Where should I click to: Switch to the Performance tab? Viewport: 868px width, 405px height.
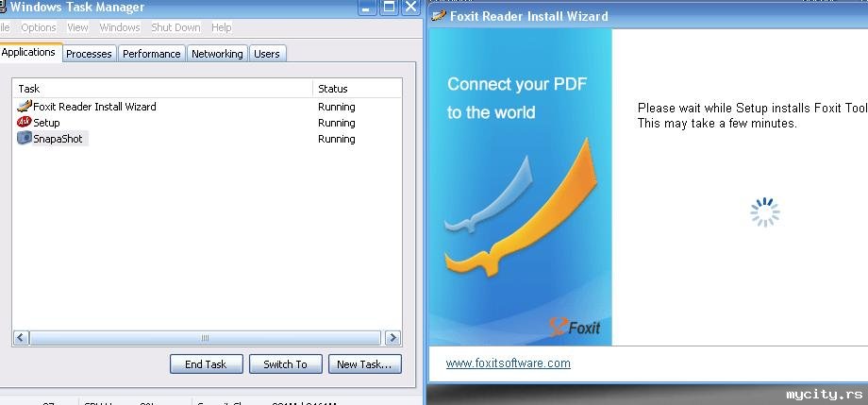point(152,54)
